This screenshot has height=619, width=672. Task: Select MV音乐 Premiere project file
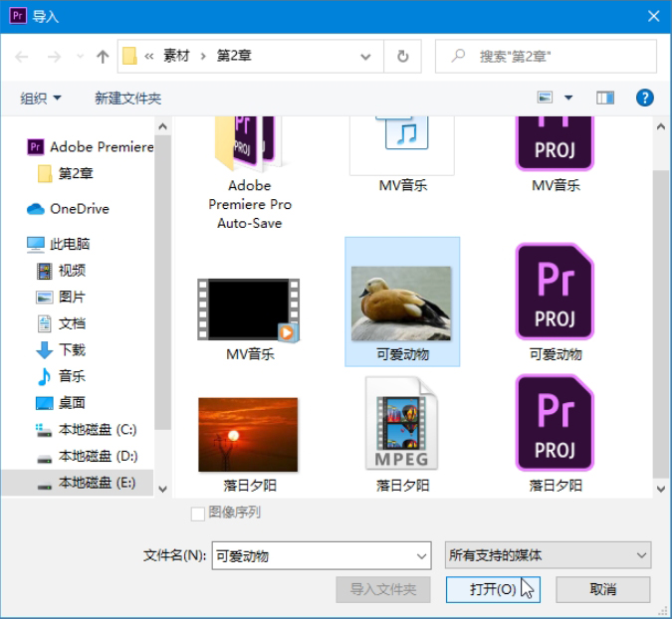tap(556, 154)
